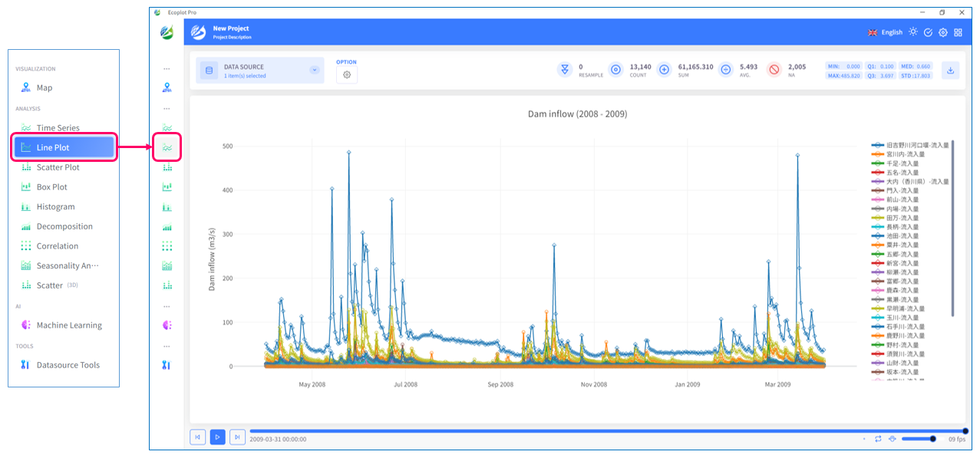980x458 pixels.
Task: Click the 61,165.310 SUM value
Action: pos(695,67)
